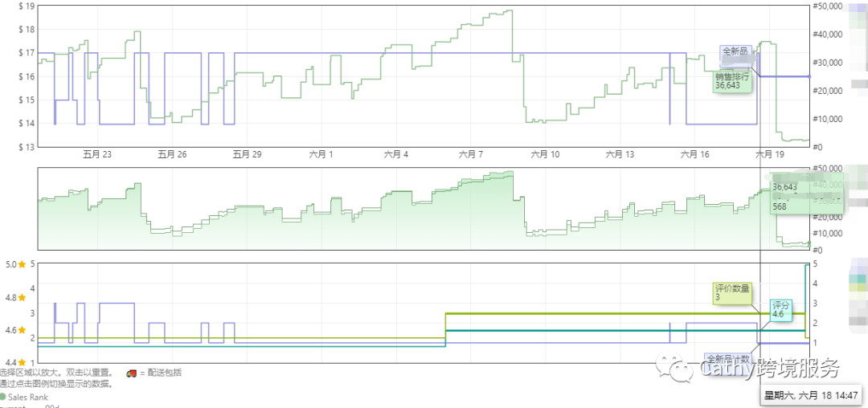Image resolution: width=868 pixels, height=408 pixels.
Task: Click the 五月 26 date axis label
Action: 172,154
